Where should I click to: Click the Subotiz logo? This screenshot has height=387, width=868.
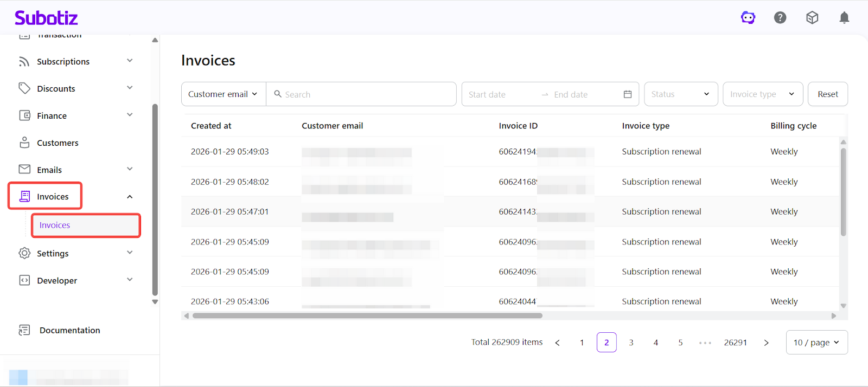pos(46,18)
